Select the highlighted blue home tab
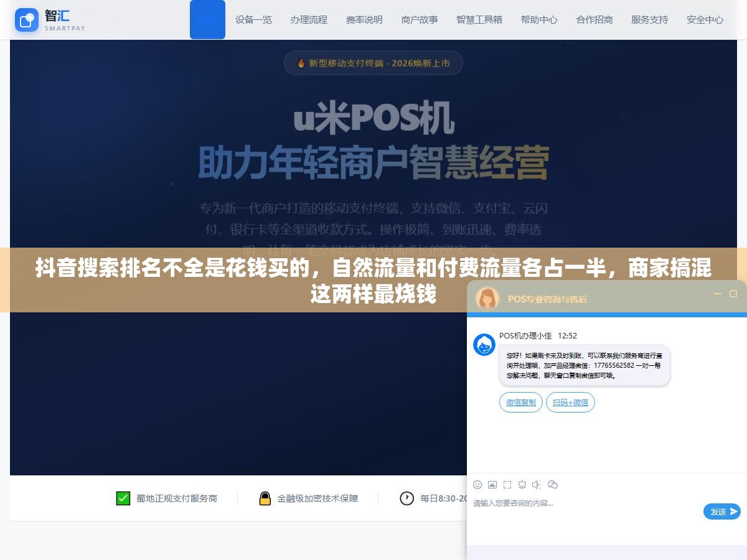Viewport: 747px width, 560px height. (x=207, y=19)
